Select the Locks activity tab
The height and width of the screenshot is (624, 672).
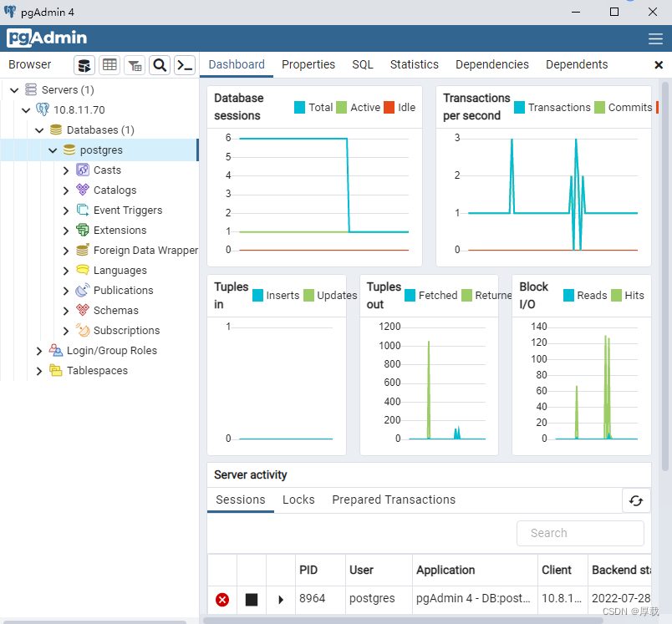[x=298, y=500]
